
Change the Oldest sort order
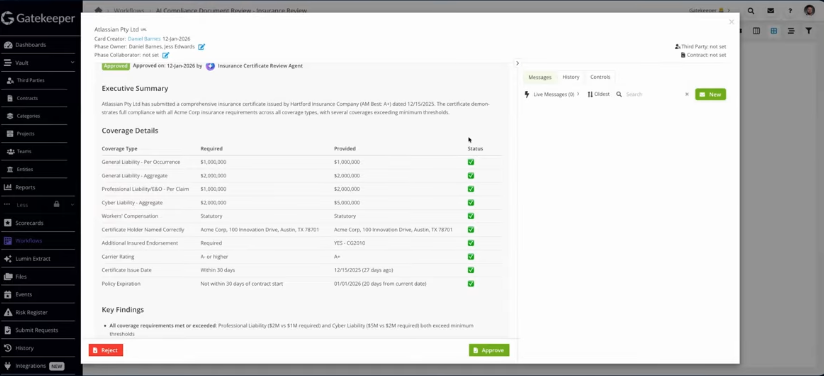[x=599, y=94]
